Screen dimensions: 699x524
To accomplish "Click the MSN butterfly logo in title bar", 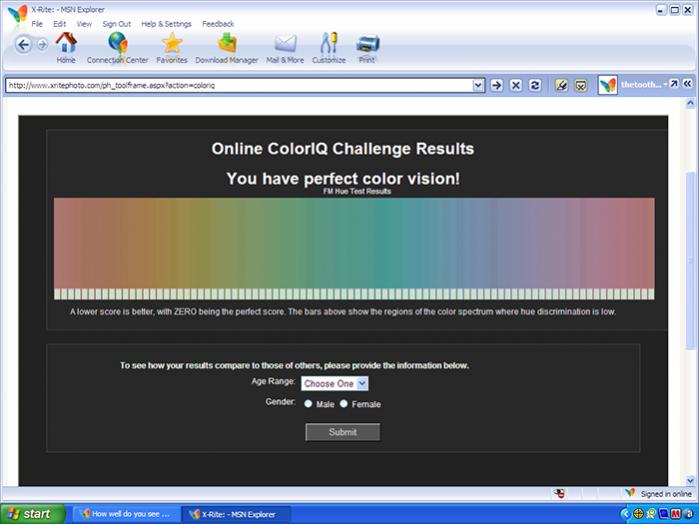I will [x=18, y=14].
